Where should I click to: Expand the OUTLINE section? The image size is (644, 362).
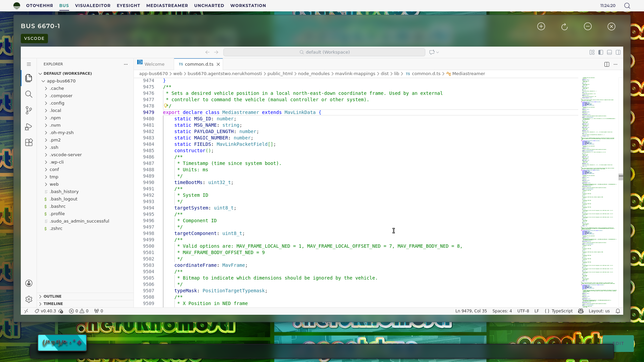[52, 296]
